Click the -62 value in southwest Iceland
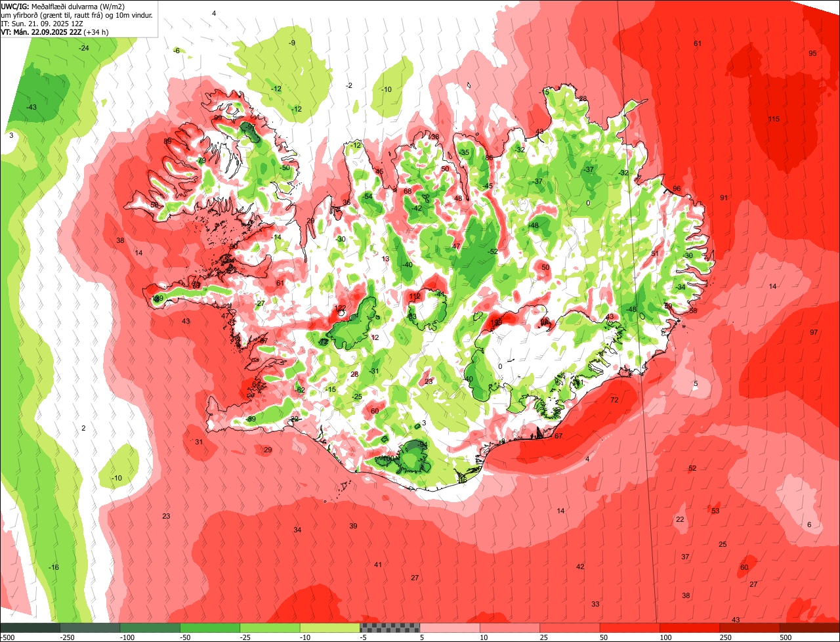 300,390
